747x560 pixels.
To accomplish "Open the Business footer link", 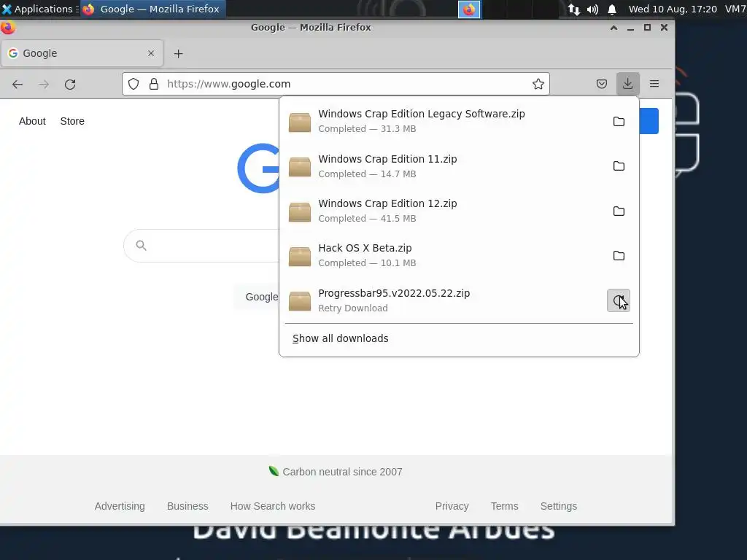I will tap(187, 506).
